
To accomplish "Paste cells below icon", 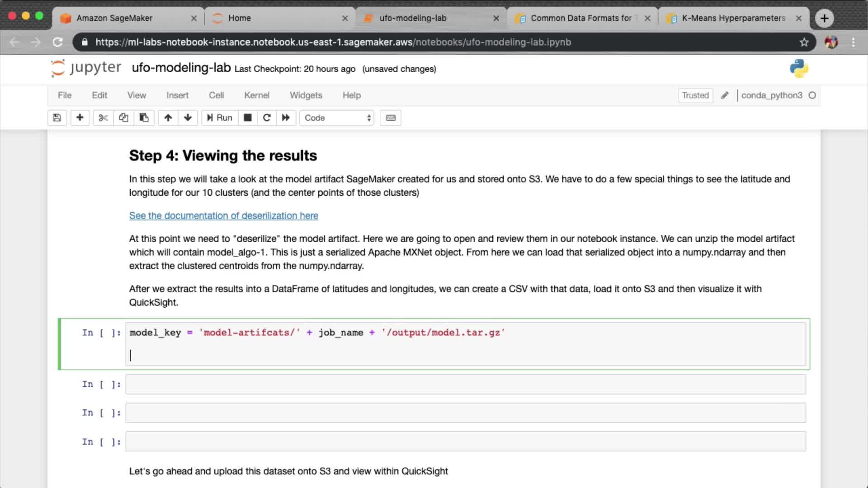I will [x=144, y=118].
